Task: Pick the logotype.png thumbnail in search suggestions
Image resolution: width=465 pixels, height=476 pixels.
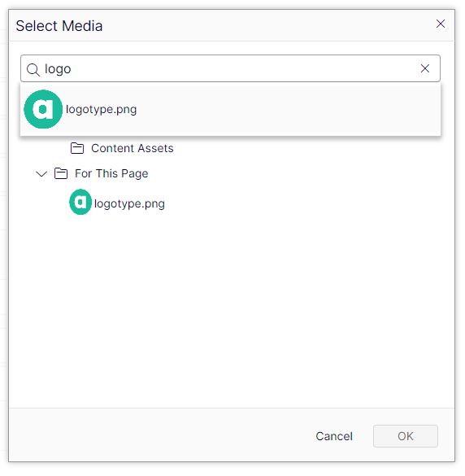Action: (x=43, y=109)
